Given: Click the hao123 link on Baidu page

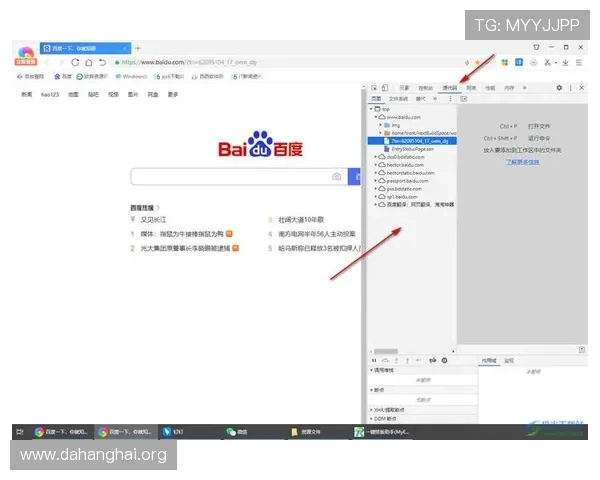Looking at the screenshot, I should click(x=50, y=95).
